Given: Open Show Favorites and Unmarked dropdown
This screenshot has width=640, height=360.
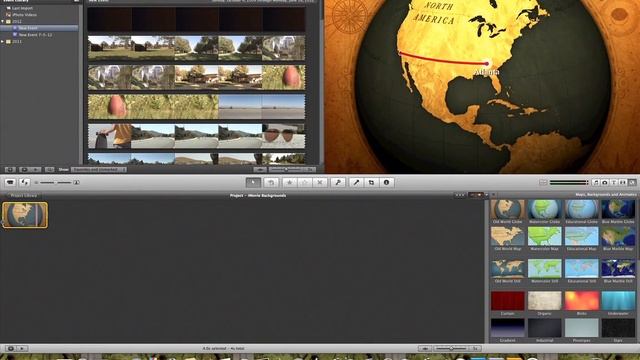Looking at the screenshot, I should 98,169.
